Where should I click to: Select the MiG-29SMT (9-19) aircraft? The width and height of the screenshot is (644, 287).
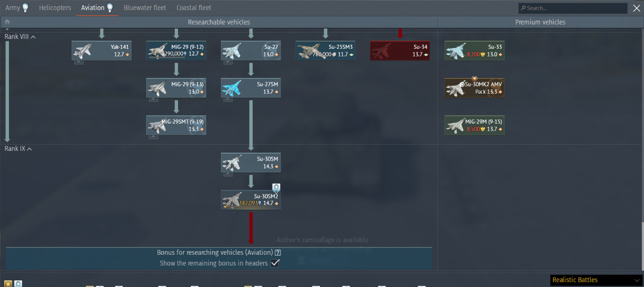coord(176,125)
